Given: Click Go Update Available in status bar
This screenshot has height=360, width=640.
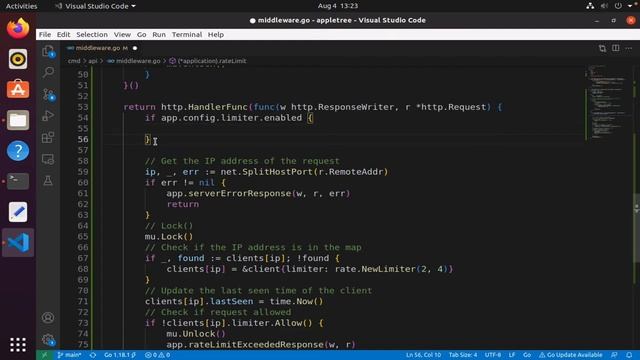Looking at the screenshot, I should coord(571,355).
